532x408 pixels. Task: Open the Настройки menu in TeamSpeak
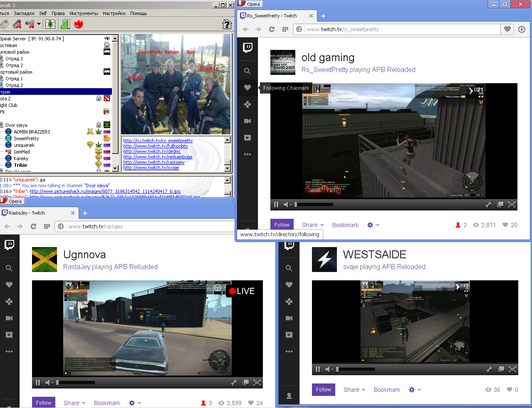[x=114, y=13]
